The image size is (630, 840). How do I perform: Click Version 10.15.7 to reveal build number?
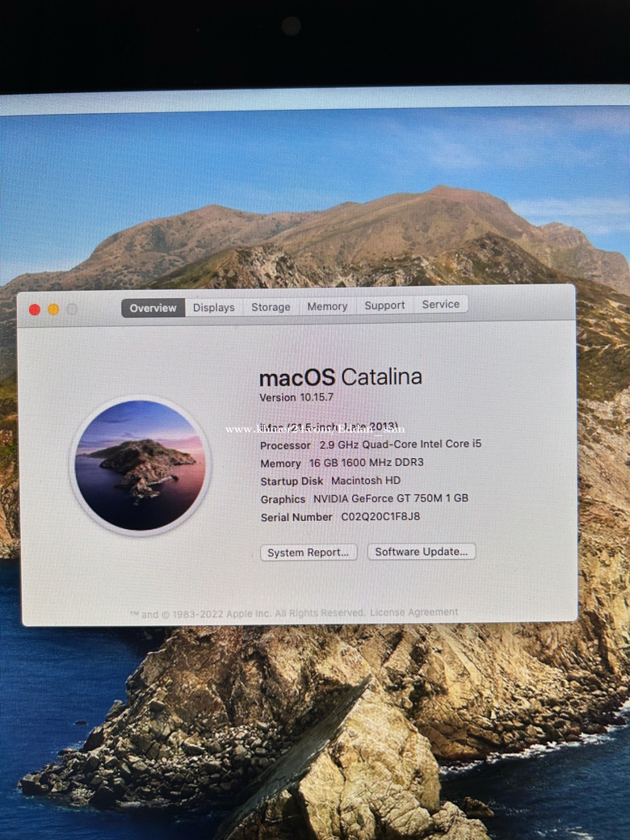click(296, 397)
